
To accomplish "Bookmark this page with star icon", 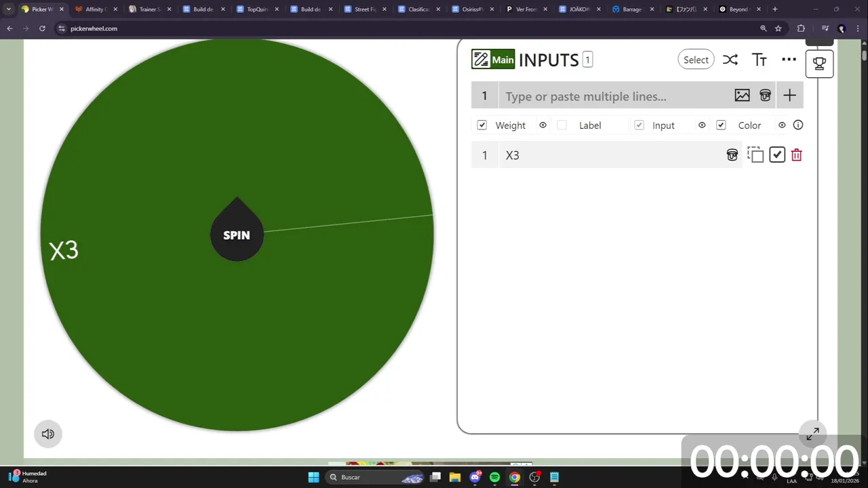I will [778, 28].
